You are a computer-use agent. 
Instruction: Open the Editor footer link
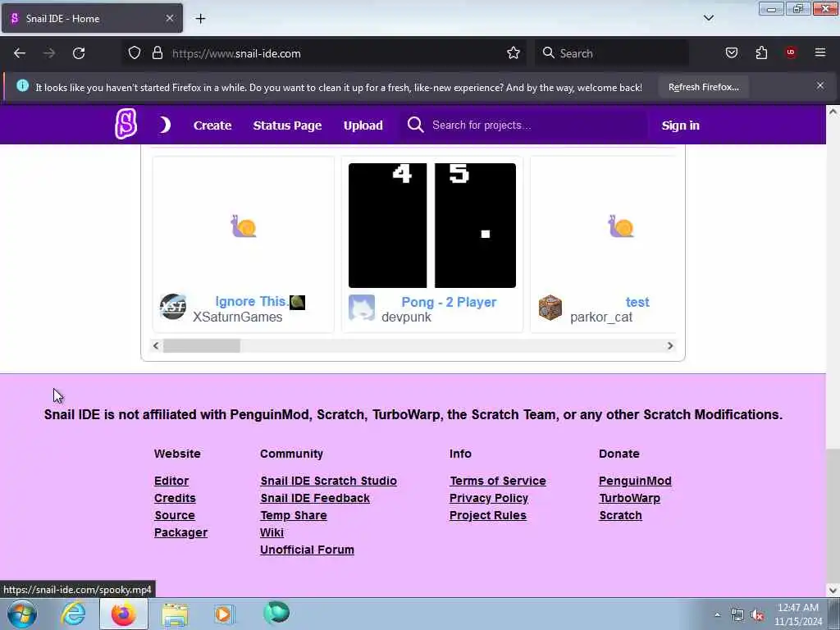(x=171, y=481)
